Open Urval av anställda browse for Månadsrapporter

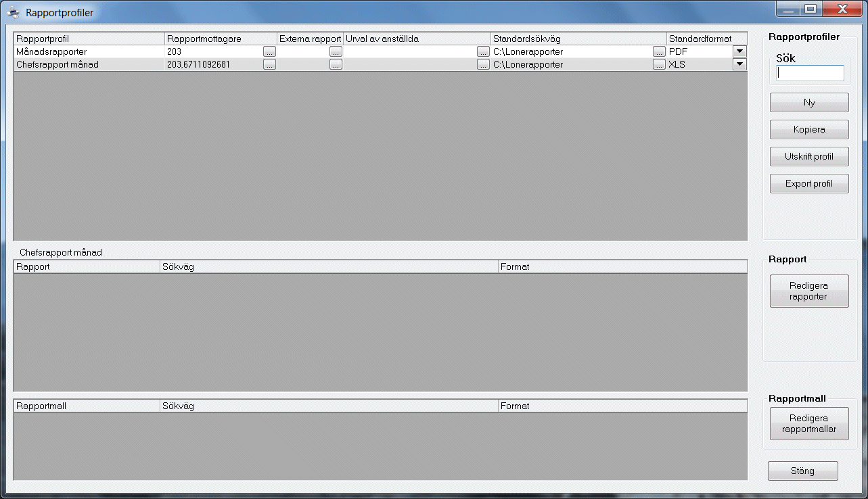click(483, 51)
